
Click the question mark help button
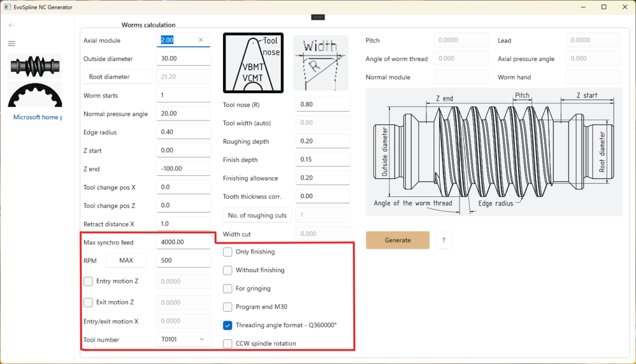[443, 240]
